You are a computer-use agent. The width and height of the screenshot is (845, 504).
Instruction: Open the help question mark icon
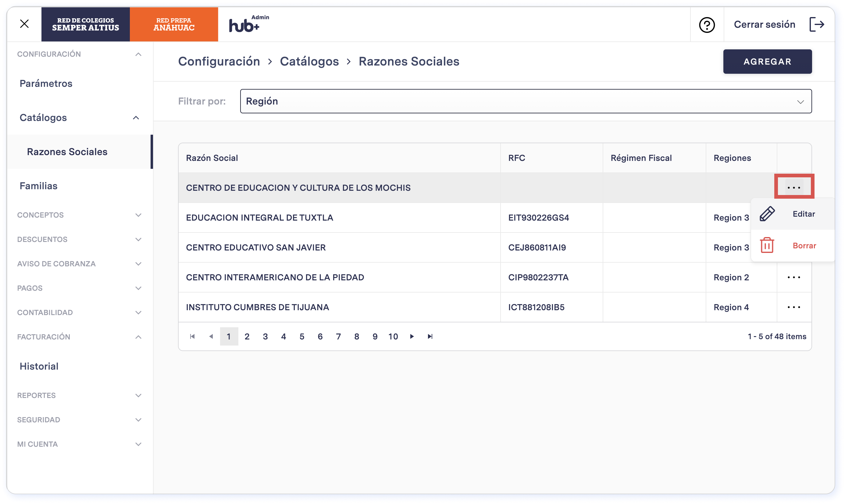(707, 24)
